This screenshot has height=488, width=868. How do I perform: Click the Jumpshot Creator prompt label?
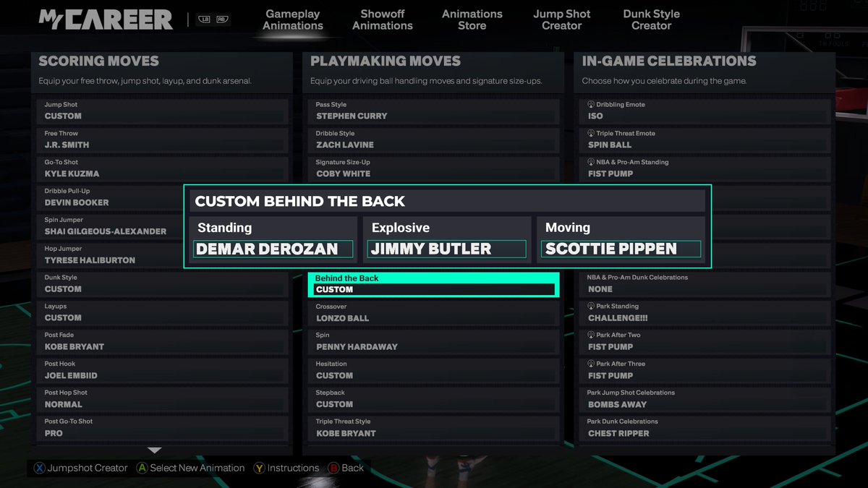pos(88,468)
